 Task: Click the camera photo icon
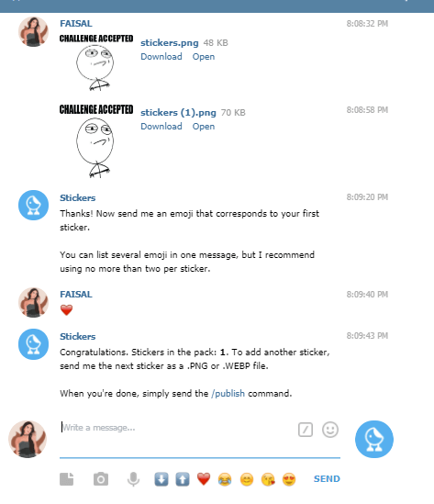[x=101, y=479]
